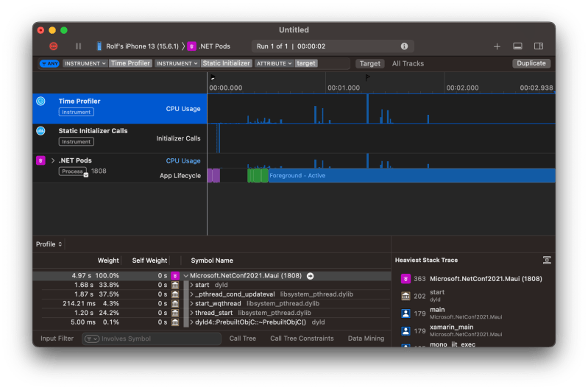Select the Static Initializer Calls track icon
588x390 pixels.
41,131
